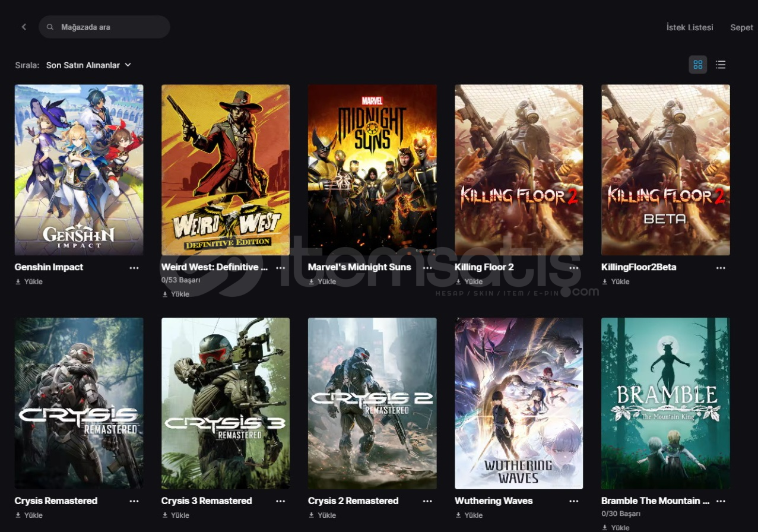Click the Genshin Impact title text

49,267
